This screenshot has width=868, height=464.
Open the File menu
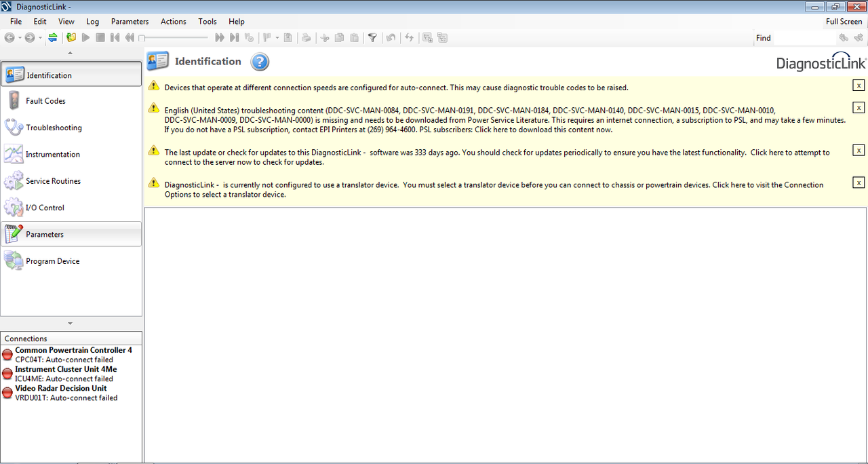[x=16, y=22]
